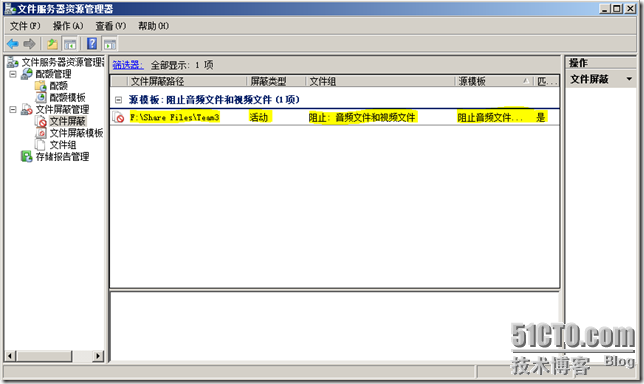Click the 配额 folder icon in the tree
This screenshot has height=384, width=644.
pyautogui.click(x=41, y=86)
